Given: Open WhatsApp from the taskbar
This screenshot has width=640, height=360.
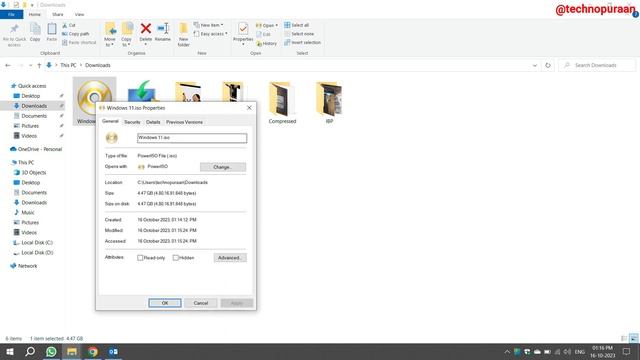Looking at the screenshot, I should click(51, 351).
